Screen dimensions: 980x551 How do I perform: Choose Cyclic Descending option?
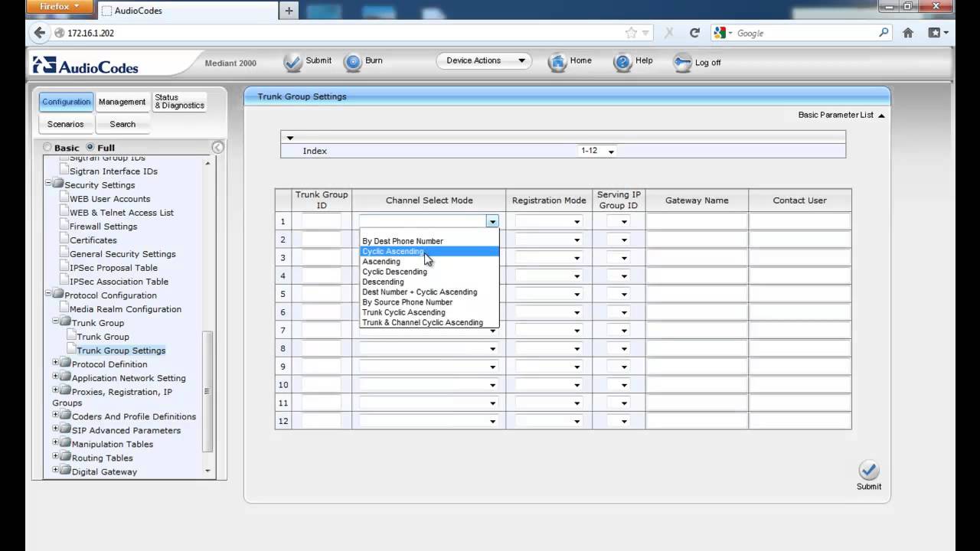(429, 272)
